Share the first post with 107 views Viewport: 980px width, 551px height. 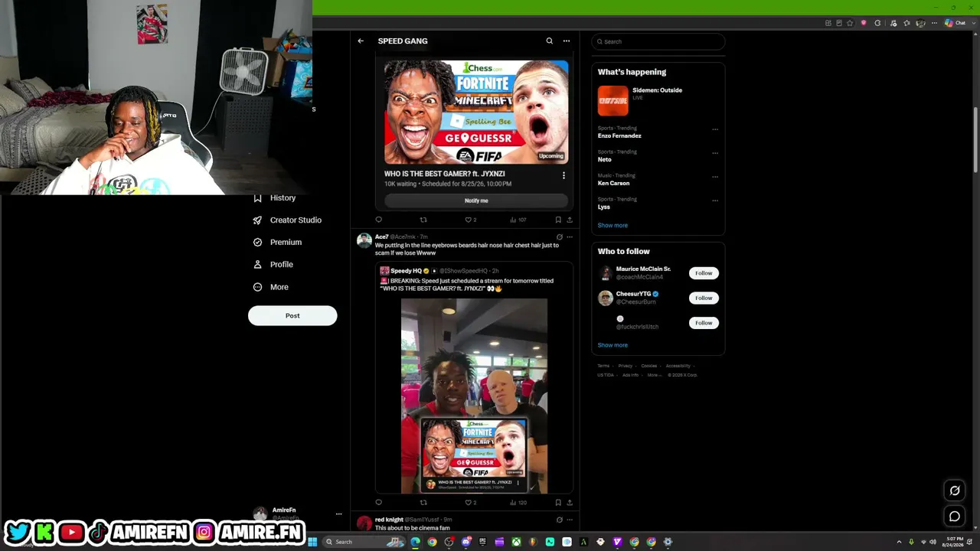(x=569, y=220)
